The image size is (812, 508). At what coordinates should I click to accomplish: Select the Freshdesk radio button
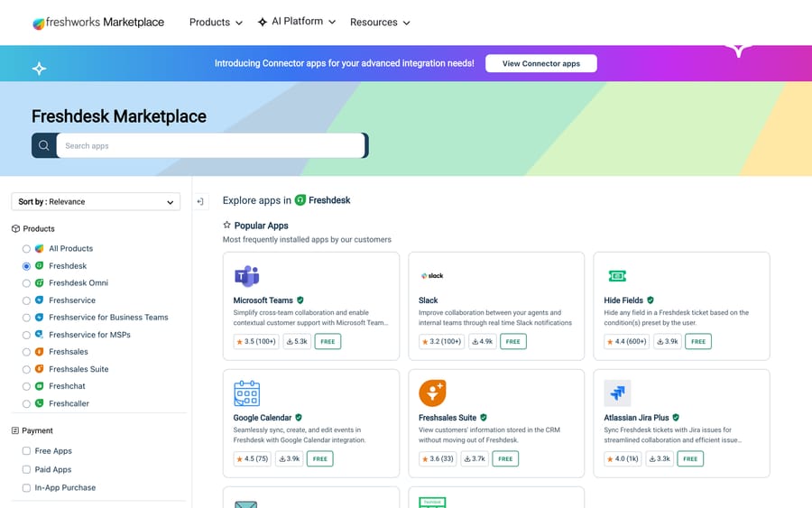click(x=26, y=266)
